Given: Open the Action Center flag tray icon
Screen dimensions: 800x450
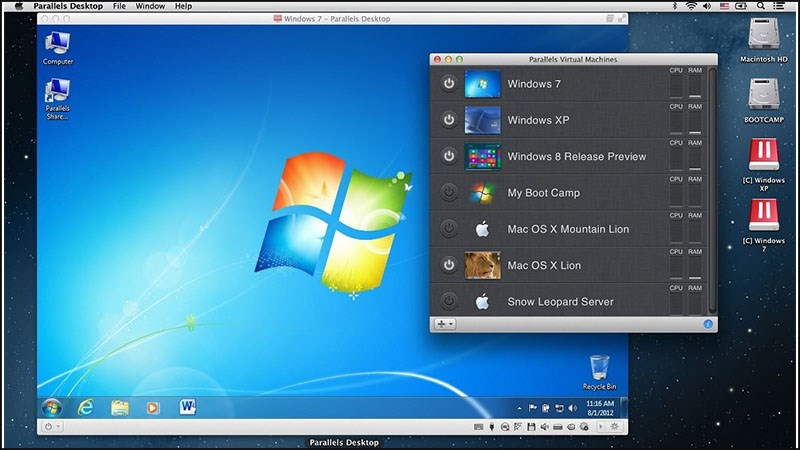Looking at the screenshot, I should point(532,408).
